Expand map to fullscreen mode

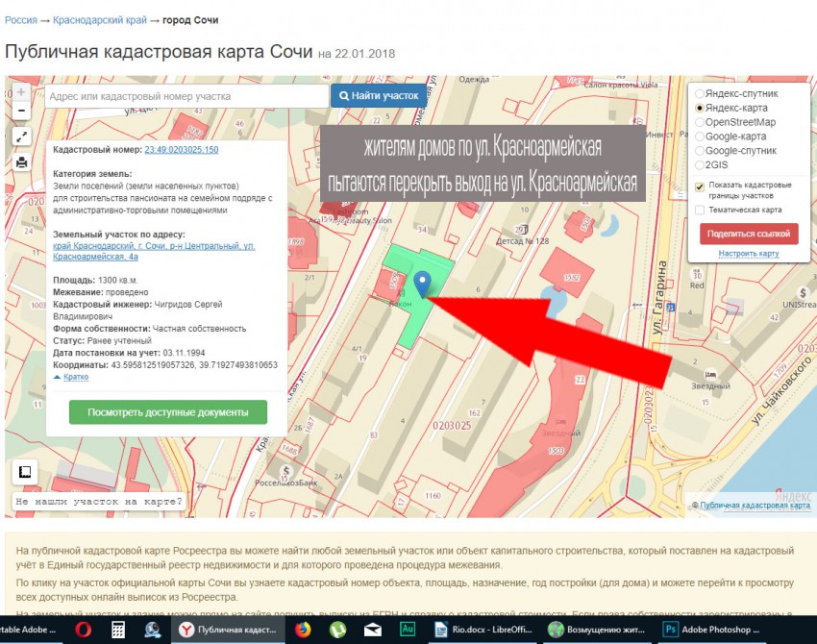pyautogui.click(x=21, y=136)
